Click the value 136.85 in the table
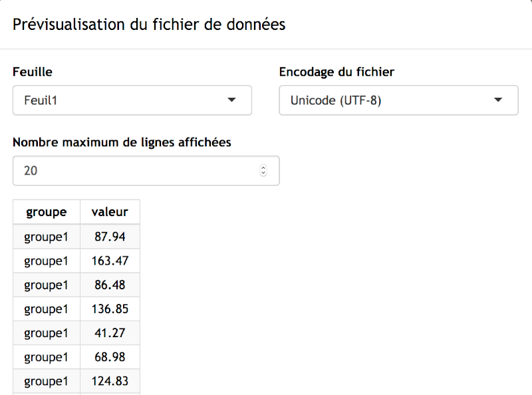 [x=110, y=309]
